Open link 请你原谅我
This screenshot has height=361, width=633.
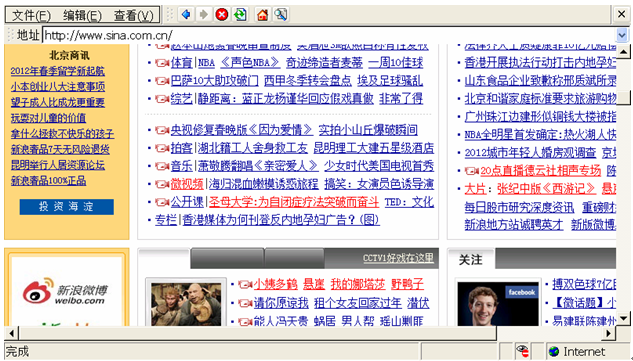pyautogui.click(x=281, y=303)
